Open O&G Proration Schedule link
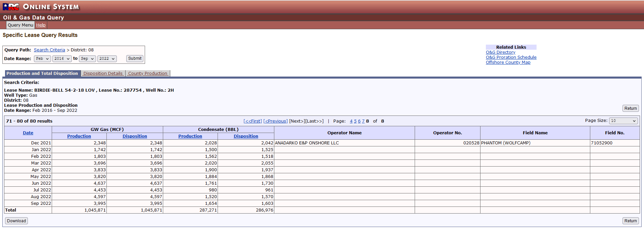This screenshot has width=644, height=228. [x=511, y=57]
